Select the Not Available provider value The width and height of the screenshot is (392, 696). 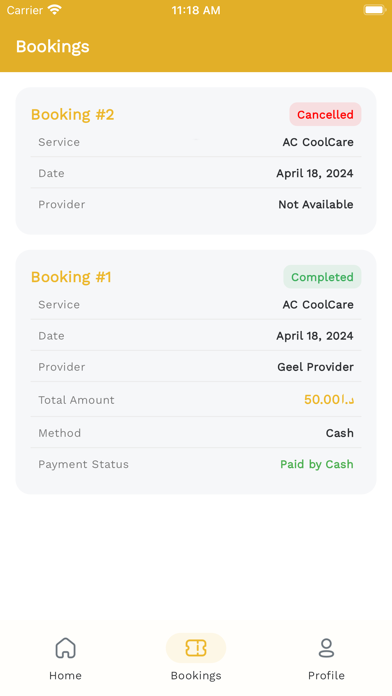tap(316, 205)
